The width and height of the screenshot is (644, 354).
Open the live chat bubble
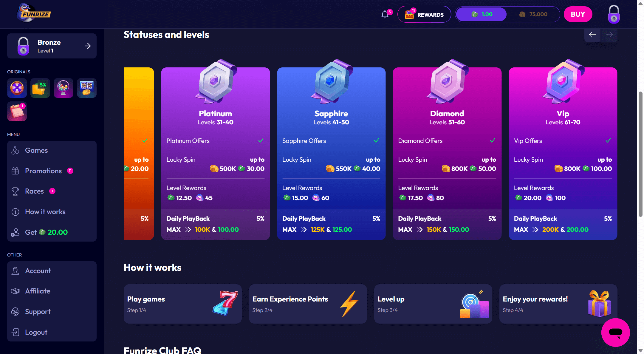coord(616,332)
